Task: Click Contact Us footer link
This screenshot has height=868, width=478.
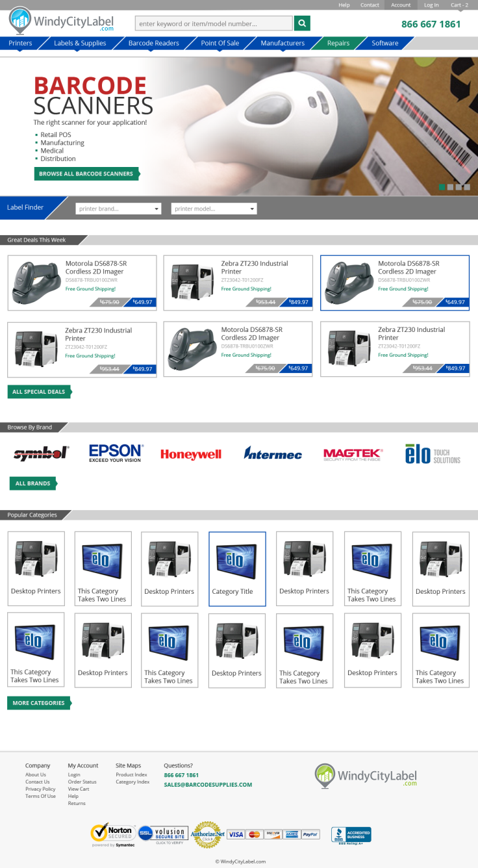Action: click(38, 782)
